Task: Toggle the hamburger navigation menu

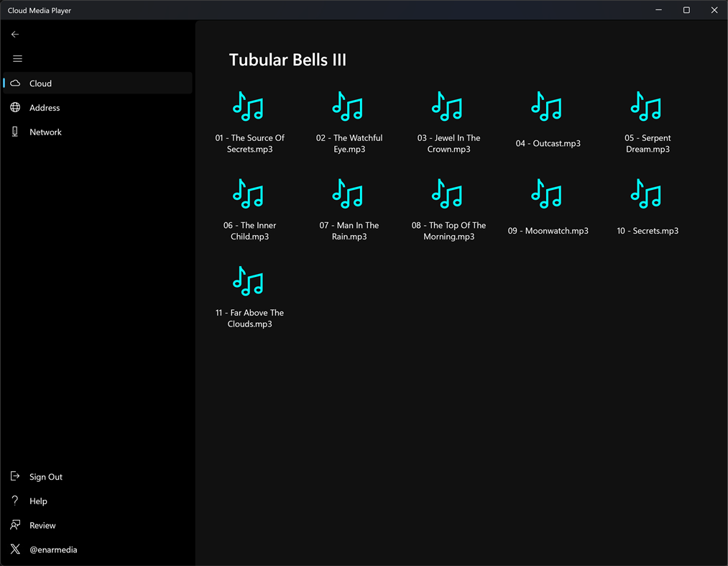Action: tap(17, 58)
